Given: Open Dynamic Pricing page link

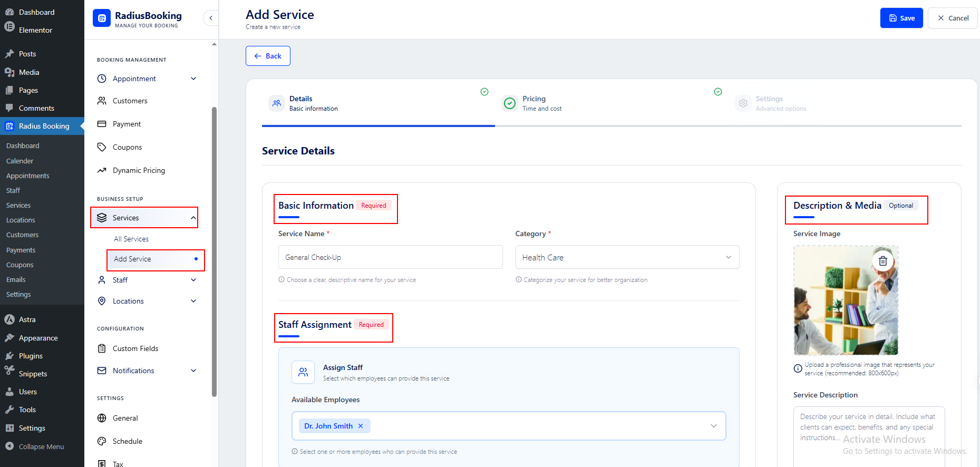Looking at the screenshot, I should pyautogui.click(x=139, y=170).
